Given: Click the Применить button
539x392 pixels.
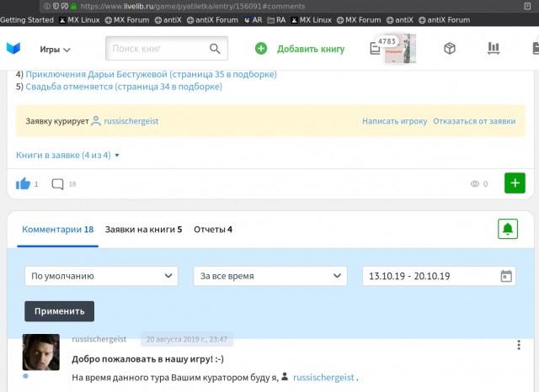Looking at the screenshot, I should coord(60,311).
